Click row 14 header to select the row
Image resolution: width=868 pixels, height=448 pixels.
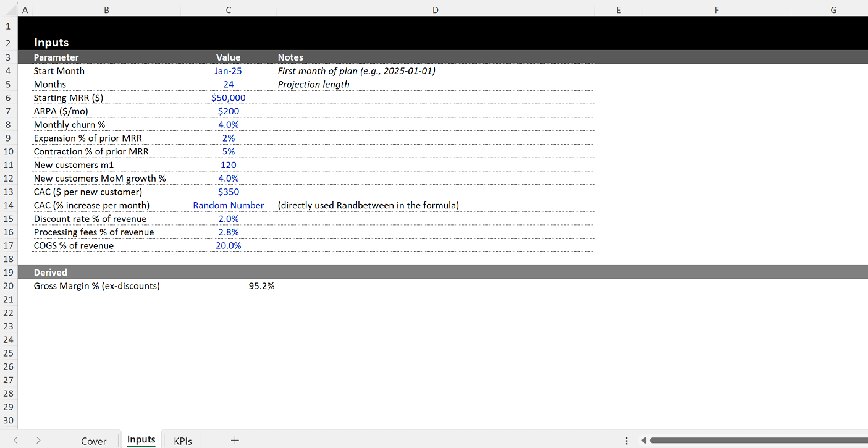pos(8,205)
